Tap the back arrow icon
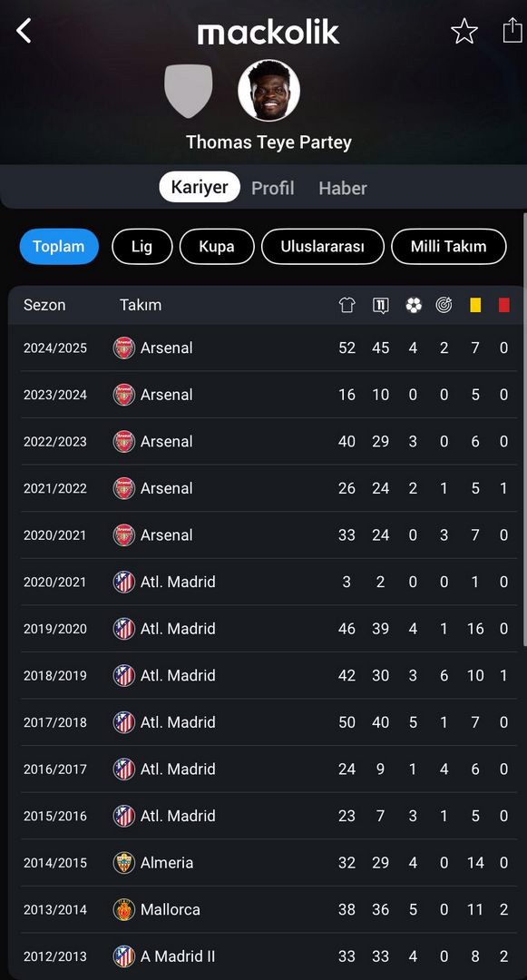The height and width of the screenshot is (980, 527). tap(24, 30)
